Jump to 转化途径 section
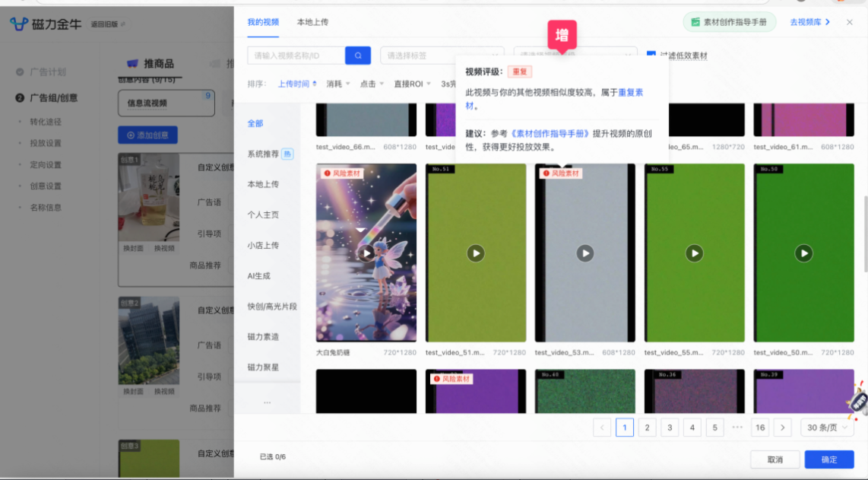The height and width of the screenshot is (480, 868). click(x=46, y=122)
